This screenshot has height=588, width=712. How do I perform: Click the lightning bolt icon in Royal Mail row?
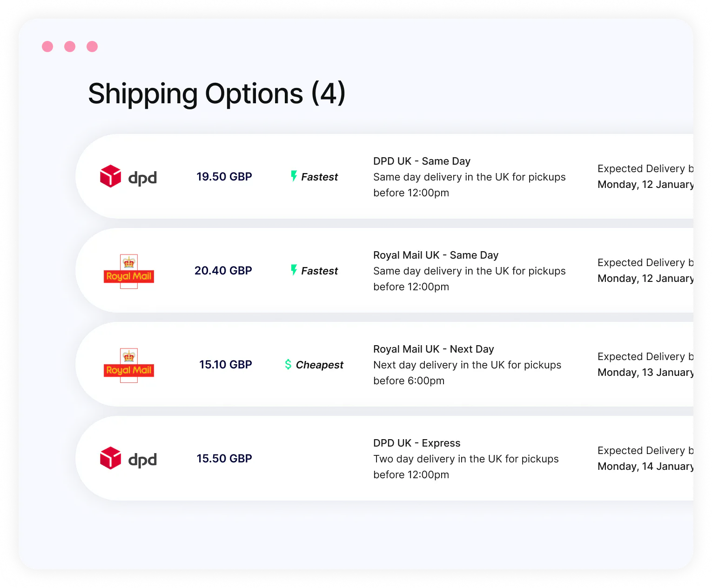(294, 270)
